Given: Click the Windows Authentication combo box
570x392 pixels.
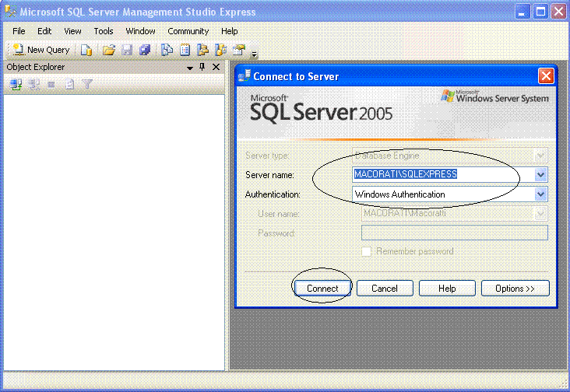Looking at the screenshot, I should [449, 194].
